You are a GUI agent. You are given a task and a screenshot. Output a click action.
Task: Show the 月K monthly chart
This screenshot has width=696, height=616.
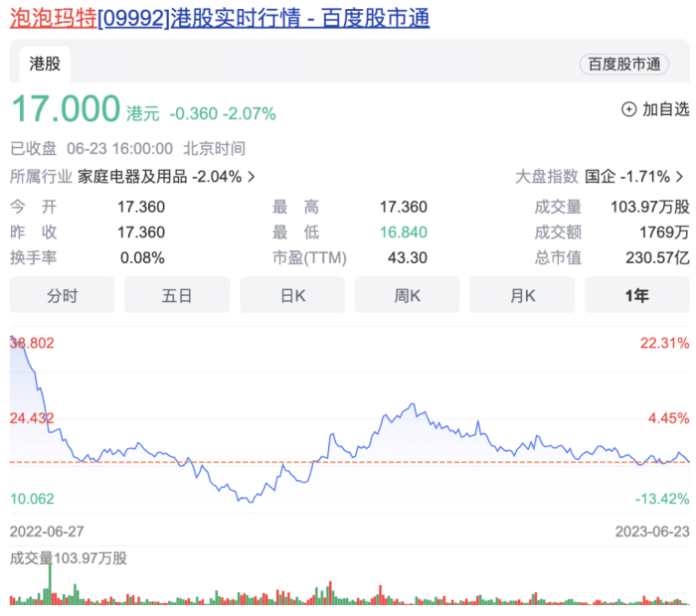click(522, 295)
